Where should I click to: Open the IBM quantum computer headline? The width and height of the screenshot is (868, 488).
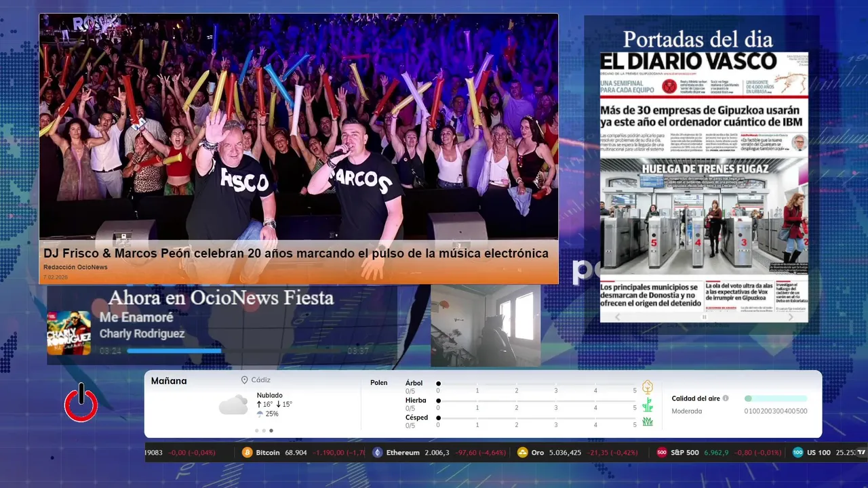[699, 117]
